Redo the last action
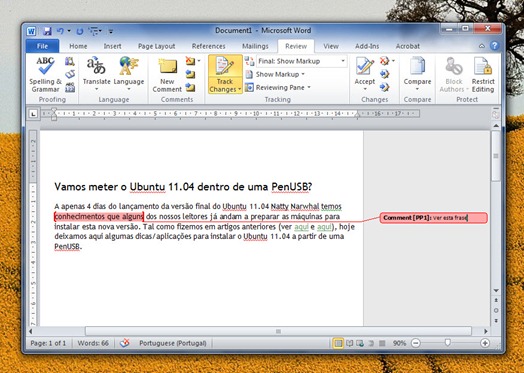The width and height of the screenshot is (524, 373). pos(80,31)
